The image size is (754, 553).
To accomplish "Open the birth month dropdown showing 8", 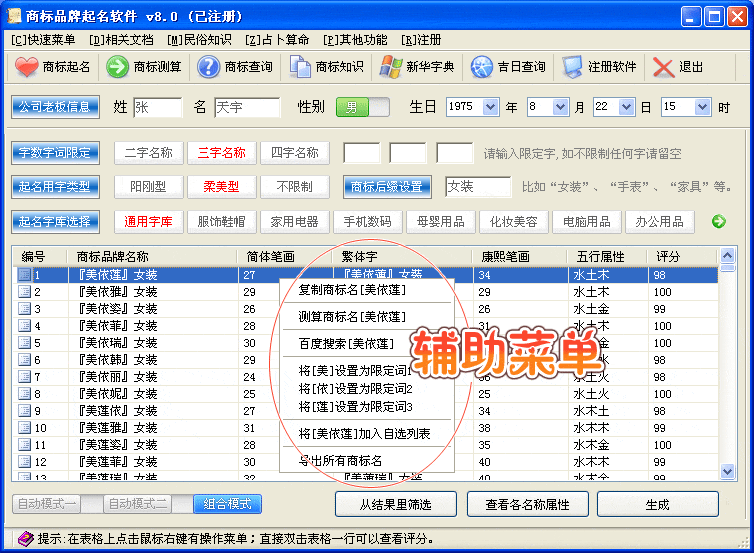I will pyautogui.click(x=560, y=106).
